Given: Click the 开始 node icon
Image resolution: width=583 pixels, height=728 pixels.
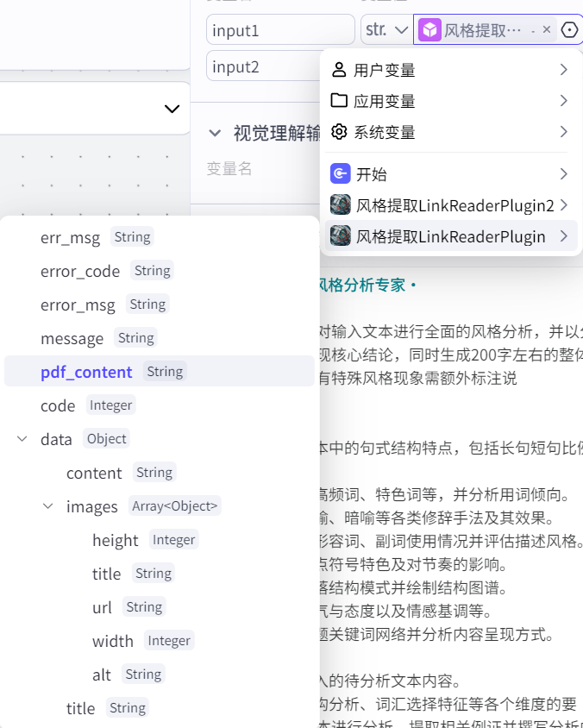Looking at the screenshot, I should click(340, 174).
